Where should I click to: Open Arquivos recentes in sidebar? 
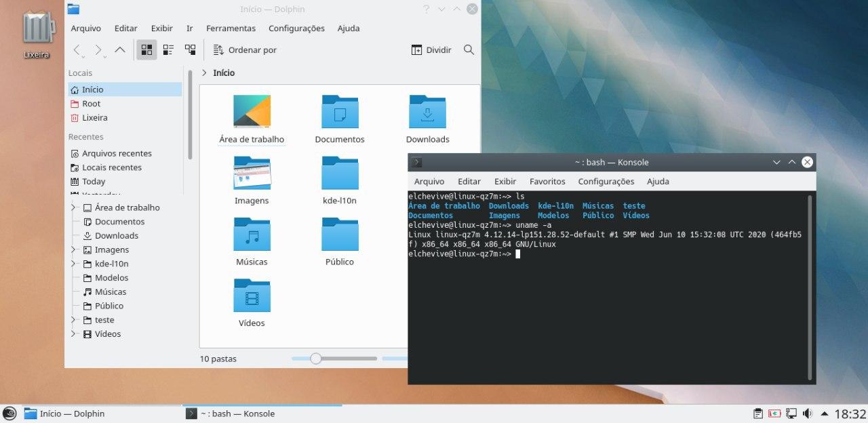125,153
